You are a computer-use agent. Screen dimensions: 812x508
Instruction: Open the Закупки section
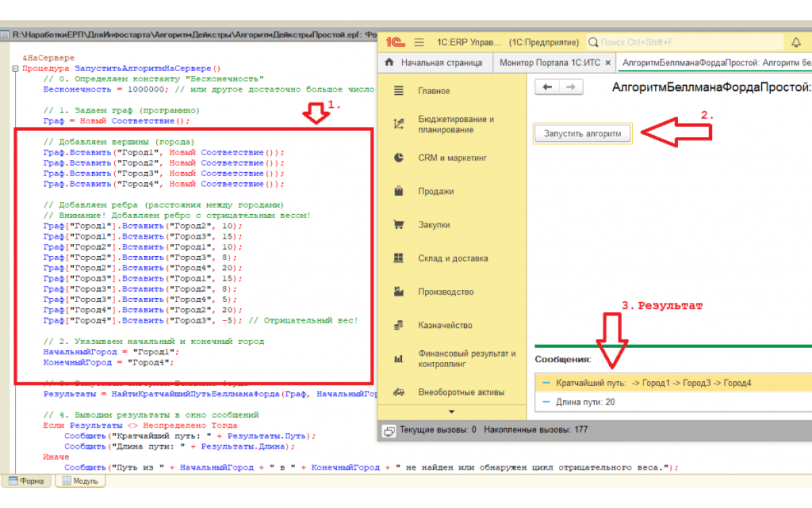pyautogui.click(x=435, y=225)
